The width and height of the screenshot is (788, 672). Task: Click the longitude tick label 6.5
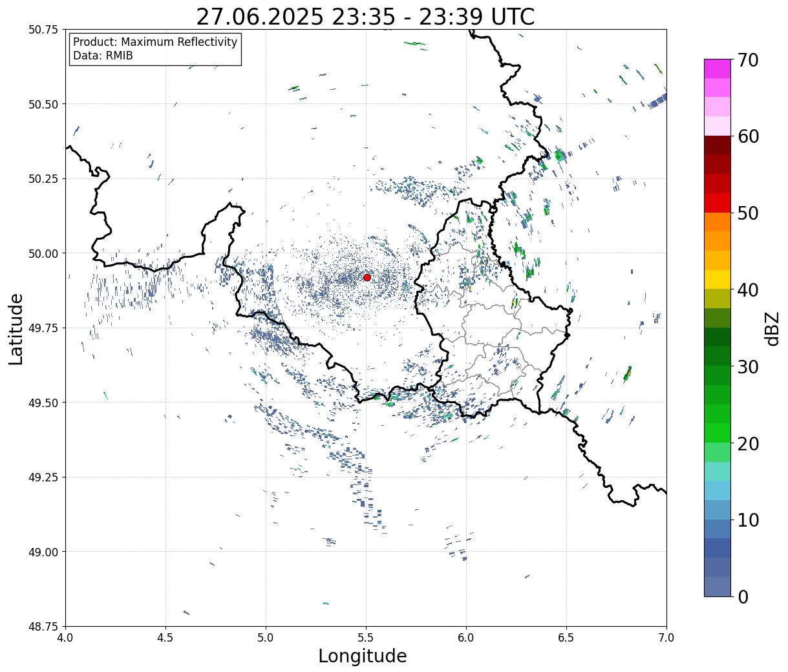(x=566, y=638)
